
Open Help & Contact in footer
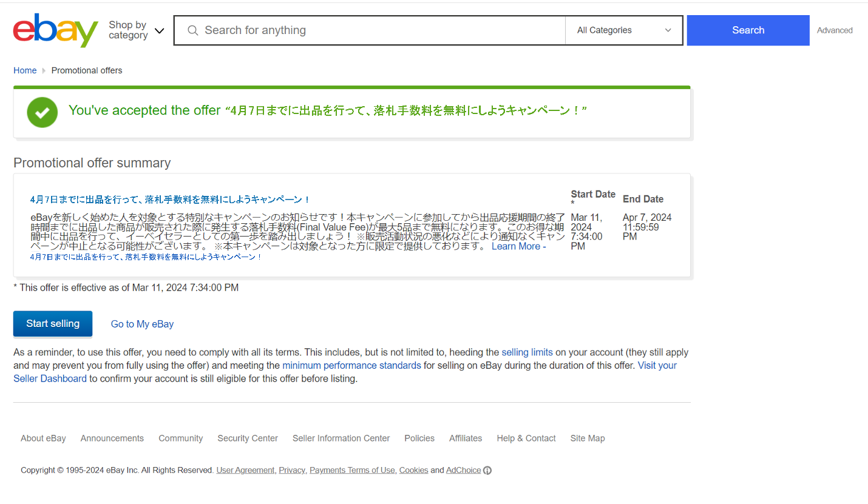pos(526,438)
